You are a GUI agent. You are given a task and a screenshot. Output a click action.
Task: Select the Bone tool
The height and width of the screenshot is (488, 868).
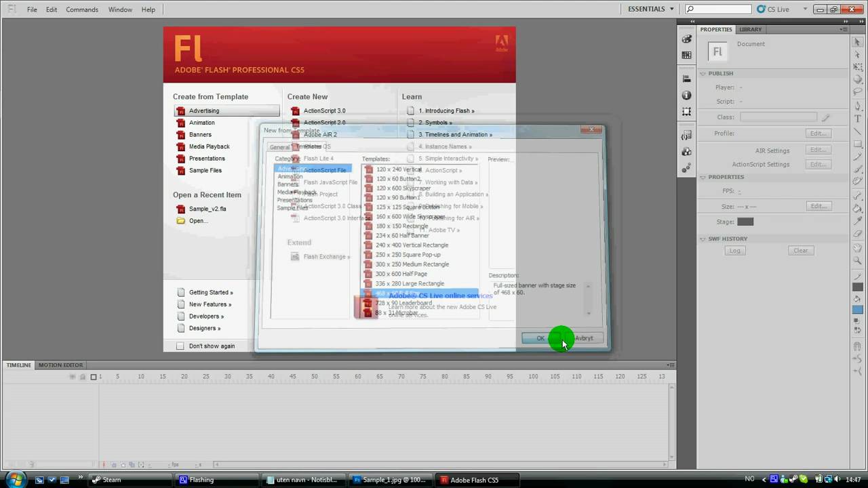coord(858,195)
